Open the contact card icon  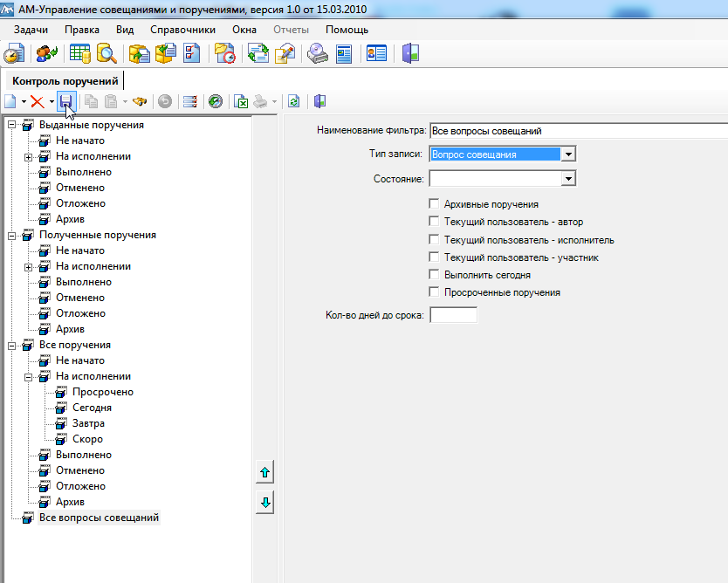376,54
